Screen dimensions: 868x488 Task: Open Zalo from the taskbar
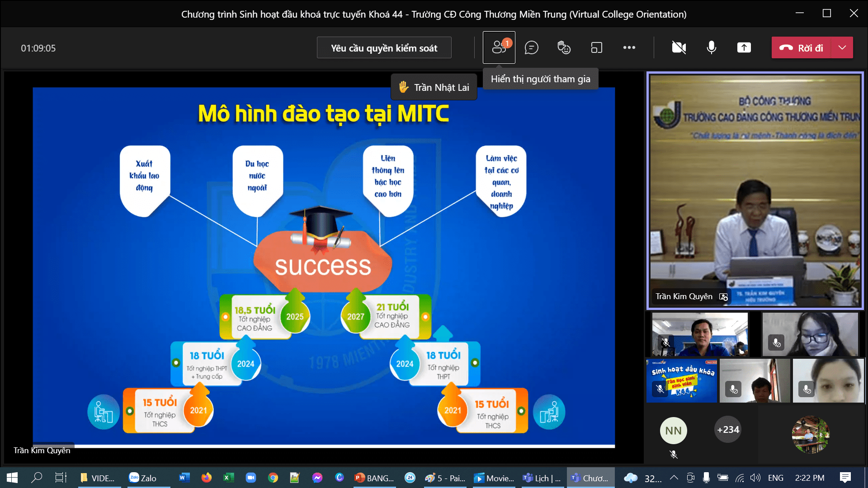143,478
